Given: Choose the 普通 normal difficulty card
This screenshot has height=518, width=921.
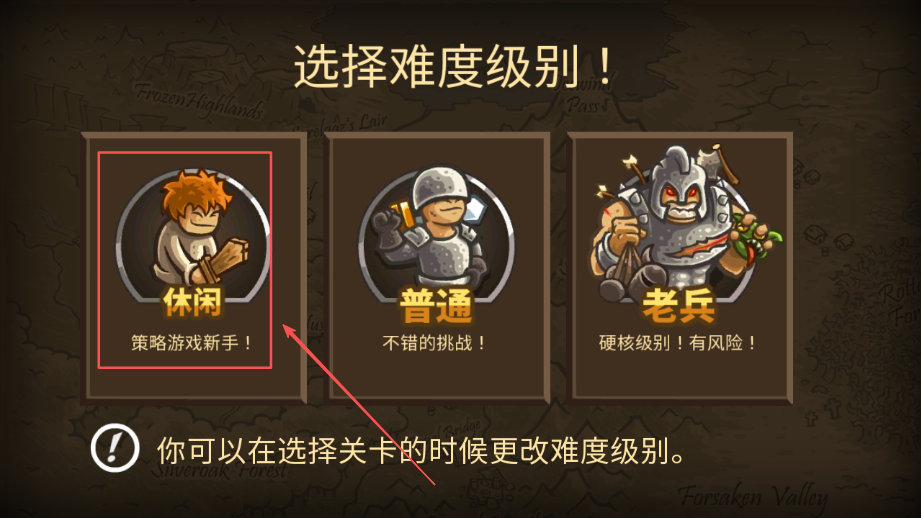Looking at the screenshot, I should [437, 268].
